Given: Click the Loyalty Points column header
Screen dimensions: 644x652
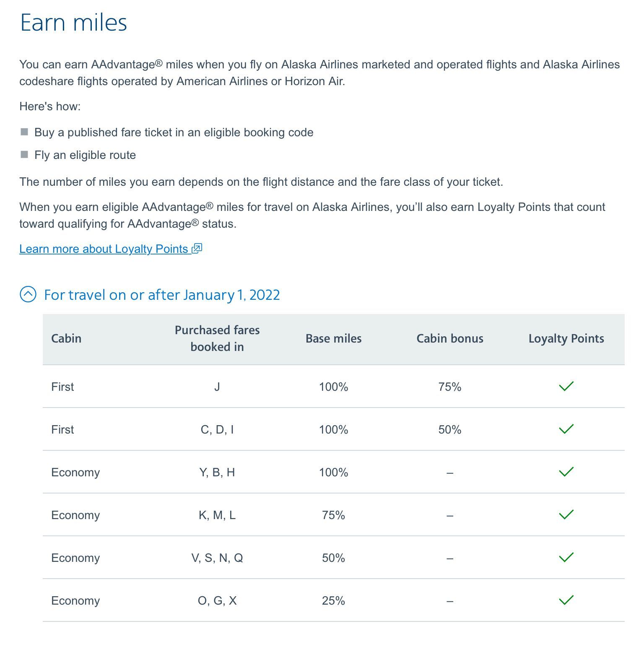Looking at the screenshot, I should pyautogui.click(x=566, y=338).
